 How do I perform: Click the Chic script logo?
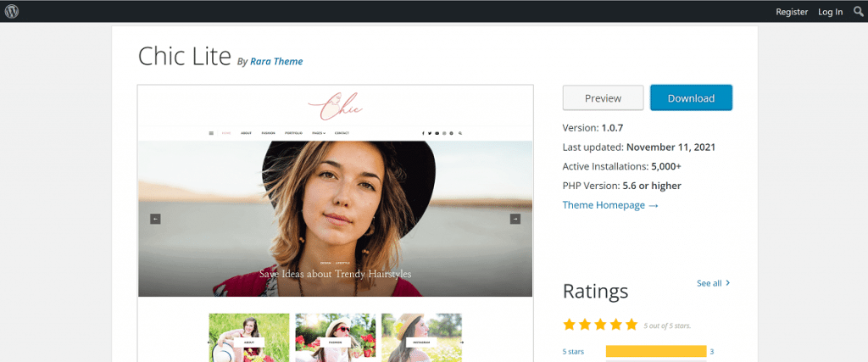(336, 106)
